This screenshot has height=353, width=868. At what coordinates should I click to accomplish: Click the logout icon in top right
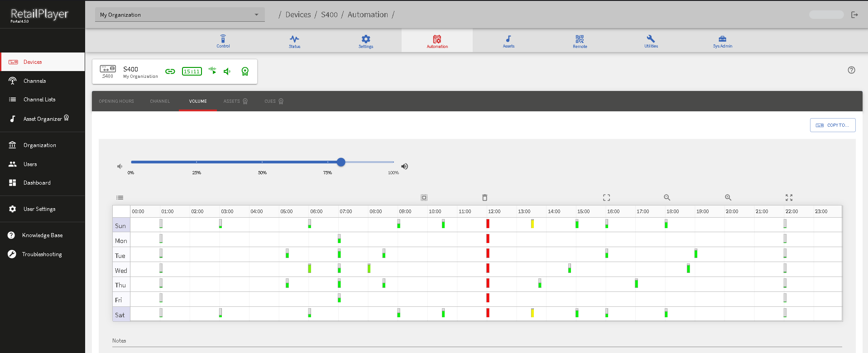854,15
